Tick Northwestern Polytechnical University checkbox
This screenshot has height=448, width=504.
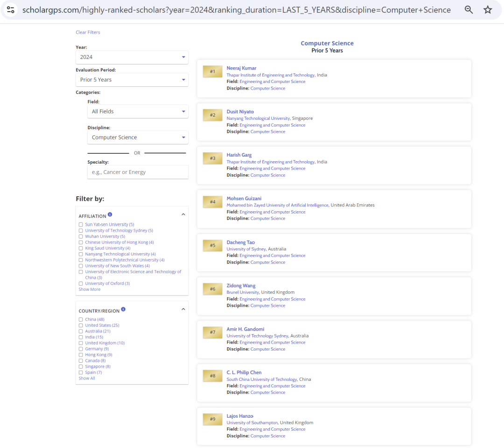pyautogui.click(x=81, y=260)
